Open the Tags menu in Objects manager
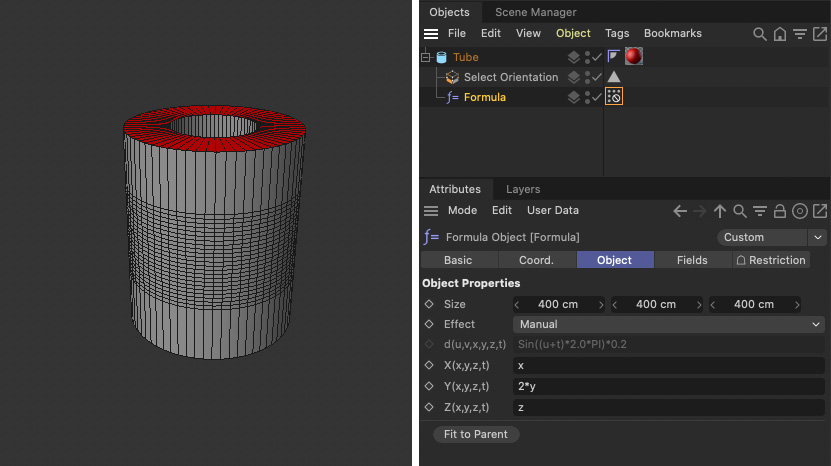 click(616, 34)
